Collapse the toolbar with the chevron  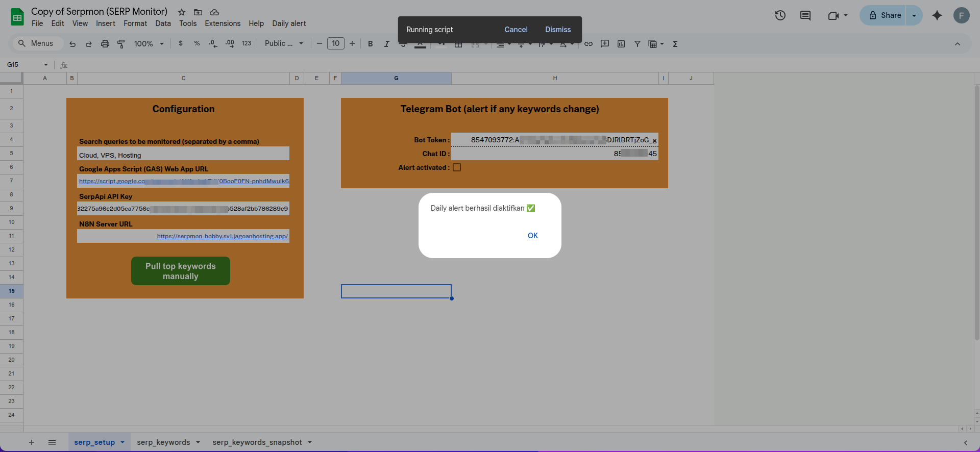(x=958, y=44)
